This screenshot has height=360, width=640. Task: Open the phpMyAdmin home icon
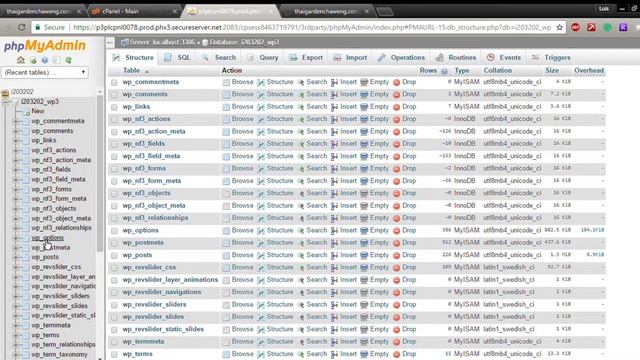coord(21,60)
